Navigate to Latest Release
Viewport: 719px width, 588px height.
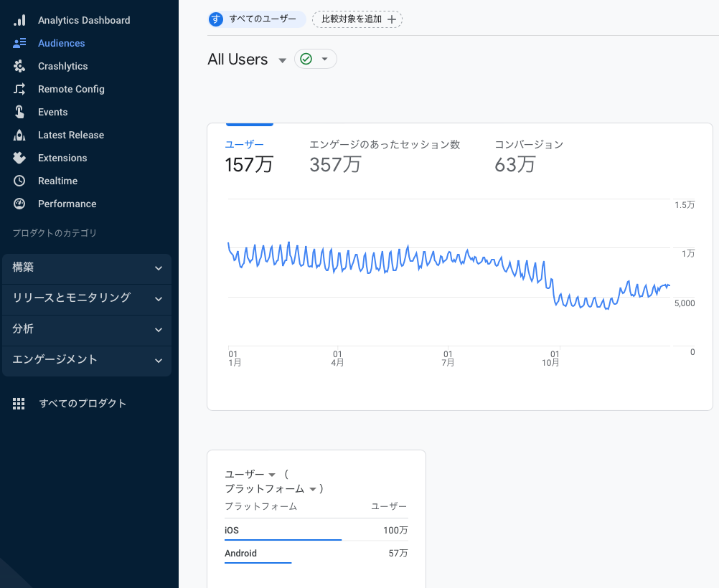pos(71,135)
